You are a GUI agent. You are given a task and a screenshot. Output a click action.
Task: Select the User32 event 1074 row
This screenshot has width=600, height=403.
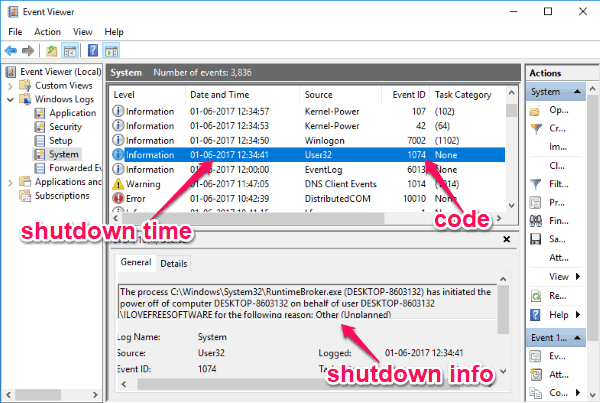(308, 155)
